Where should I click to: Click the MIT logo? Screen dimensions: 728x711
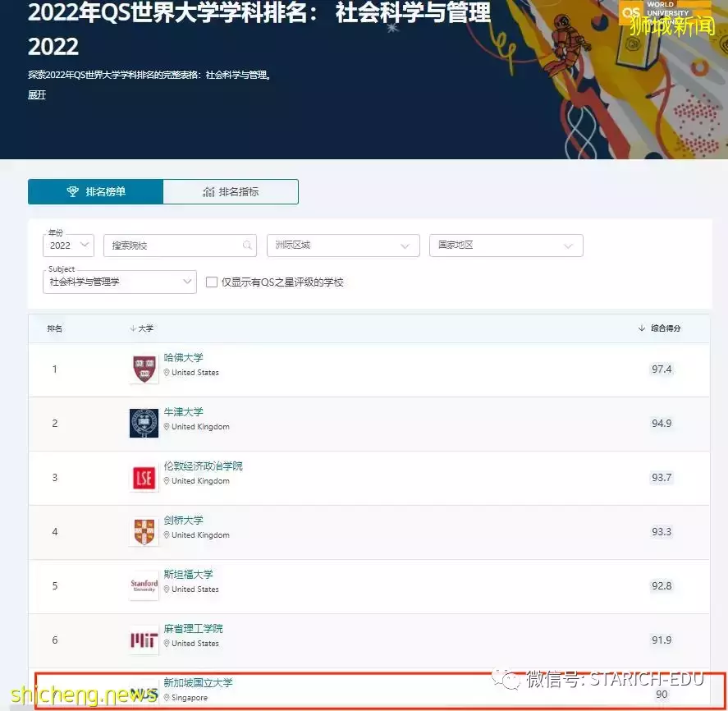coord(144,639)
